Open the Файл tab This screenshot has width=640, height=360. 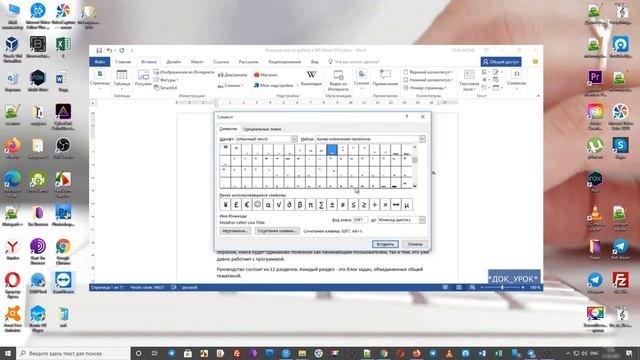[100, 62]
